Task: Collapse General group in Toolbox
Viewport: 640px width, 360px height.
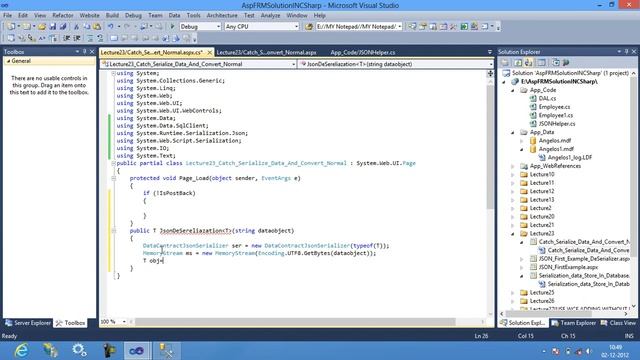Action: click(8, 61)
